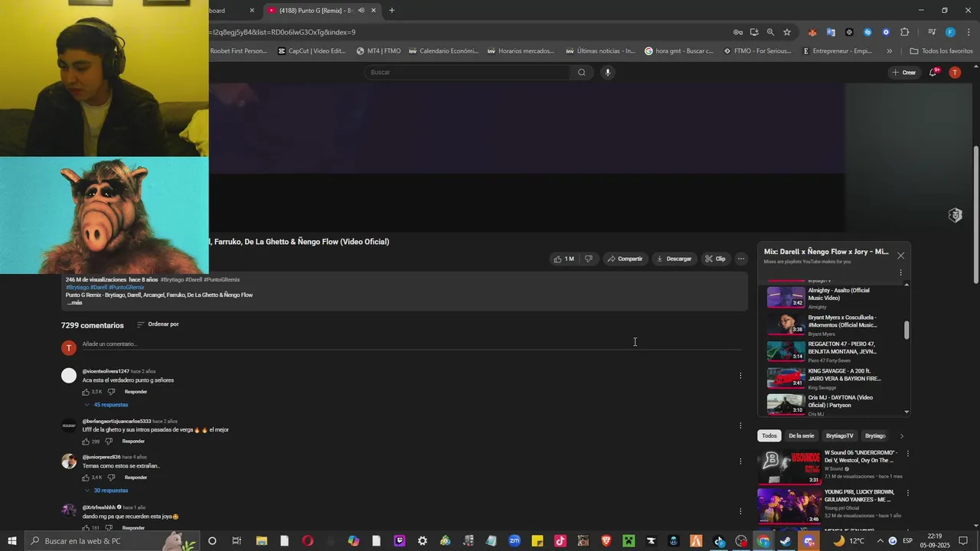Expand 30 respuestas replies
This screenshot has height=551, width=980.
click(106, 491)
